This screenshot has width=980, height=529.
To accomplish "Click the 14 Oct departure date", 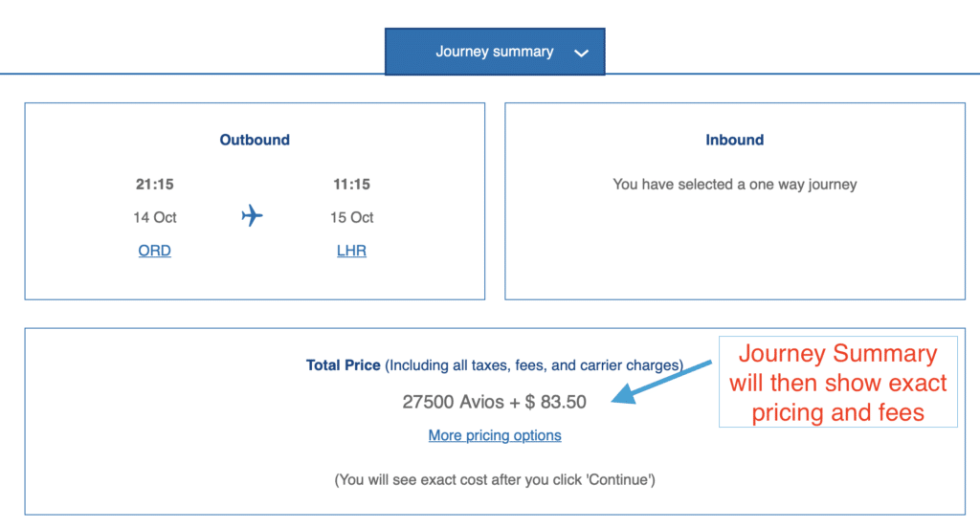I will tap(155, 217).
